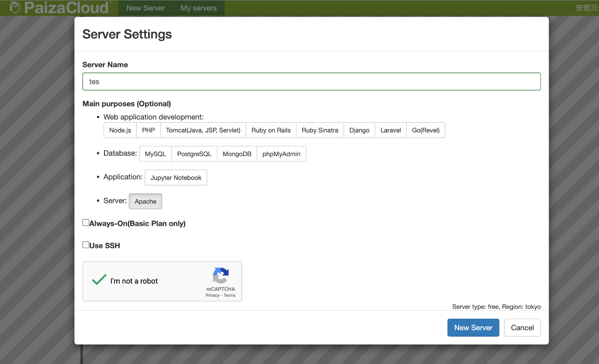Select the Jupyter Notebook application

176,178
